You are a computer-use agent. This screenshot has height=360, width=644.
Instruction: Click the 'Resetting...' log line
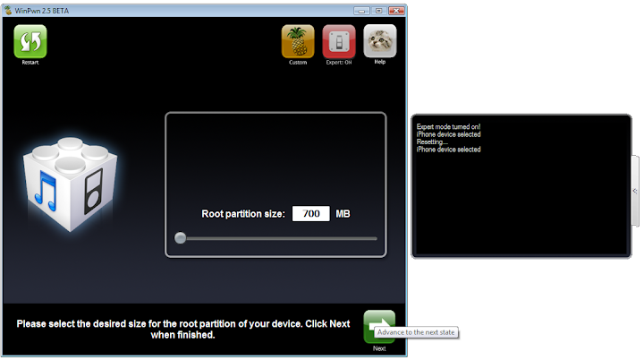tap(432, 142)
